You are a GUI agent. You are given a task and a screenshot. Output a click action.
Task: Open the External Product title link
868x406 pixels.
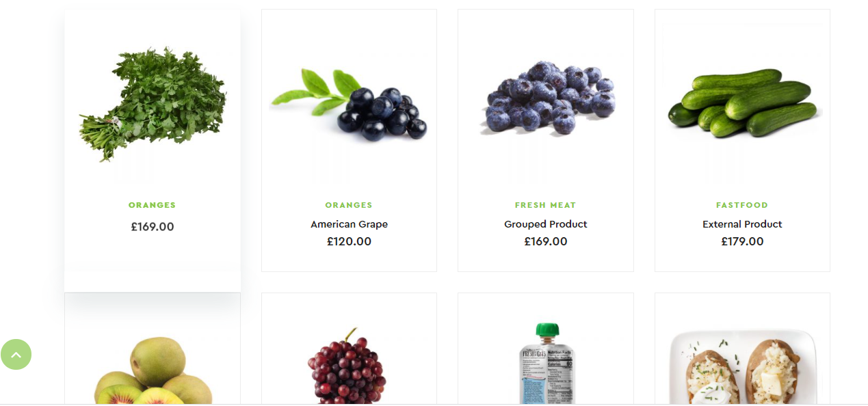(x=742, y=224)
